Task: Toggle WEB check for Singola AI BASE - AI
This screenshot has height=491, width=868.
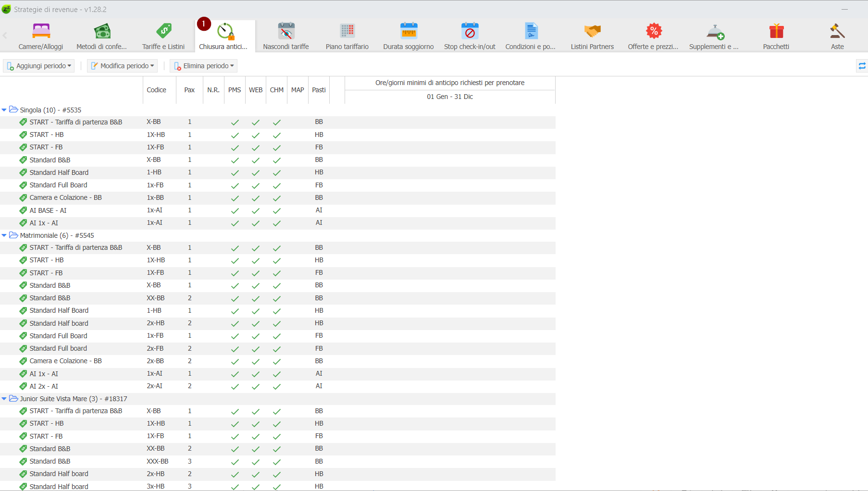Action: coord(256,210)
